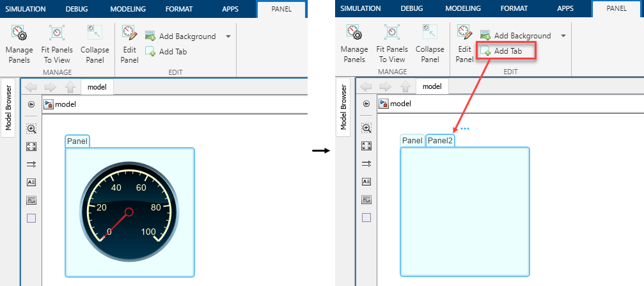
Task: Click Sample Time arrows icon, right window palette
Action: point(366,164)
